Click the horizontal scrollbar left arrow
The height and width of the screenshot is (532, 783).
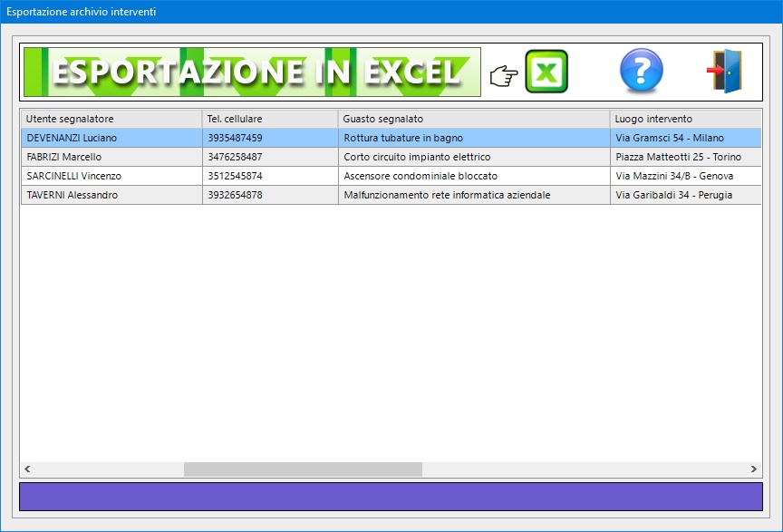click(x=27, y=469)
